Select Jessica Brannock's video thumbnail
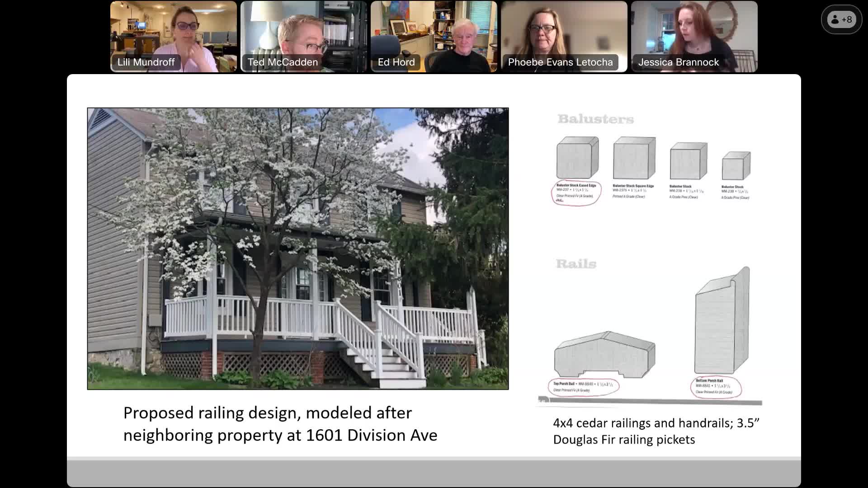This screenshot has height=488, width=868. click(x=694, y=32)
